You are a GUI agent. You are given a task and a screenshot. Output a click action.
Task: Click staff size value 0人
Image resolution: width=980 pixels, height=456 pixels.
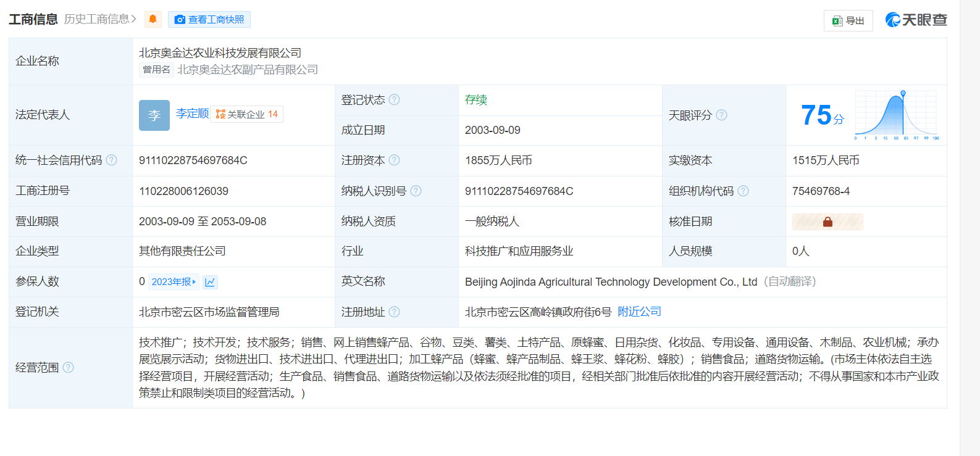pos(800,251)
